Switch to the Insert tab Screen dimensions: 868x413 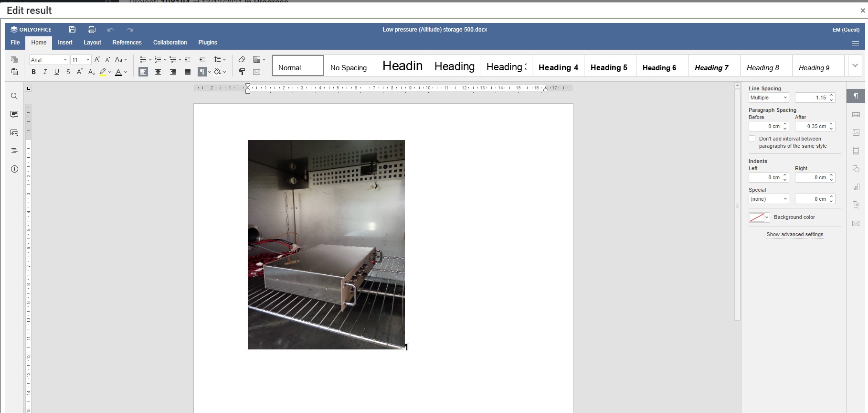pyautogui.click(x=65, y=43)
